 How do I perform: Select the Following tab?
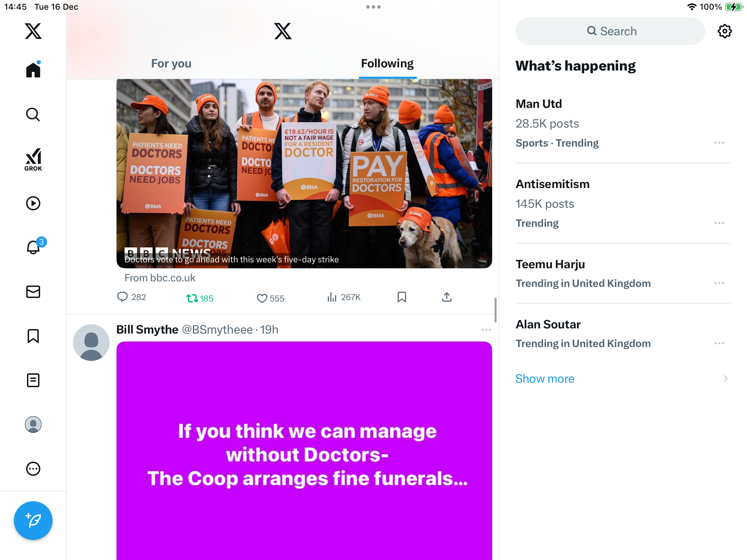coord(387,63)
